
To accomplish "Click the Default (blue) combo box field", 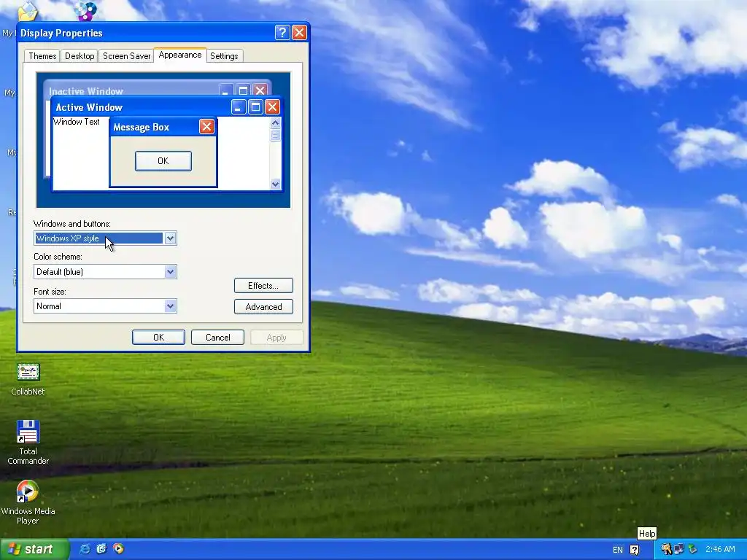I will click(105, 272).
